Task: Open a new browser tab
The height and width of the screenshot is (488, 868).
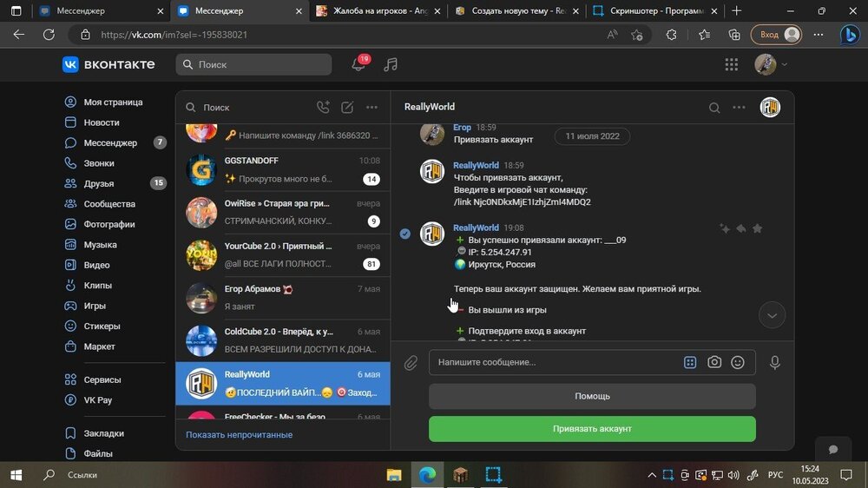Action: tap(736, 10)
